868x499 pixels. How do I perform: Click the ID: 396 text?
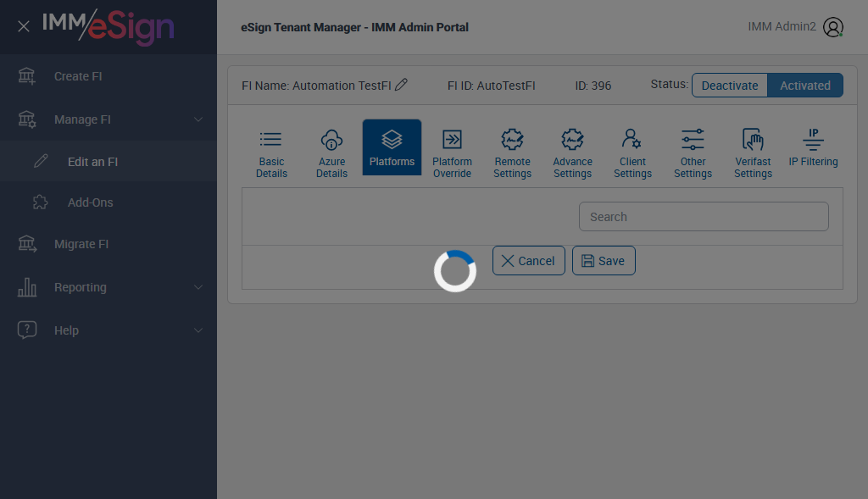tap(593, 86)
